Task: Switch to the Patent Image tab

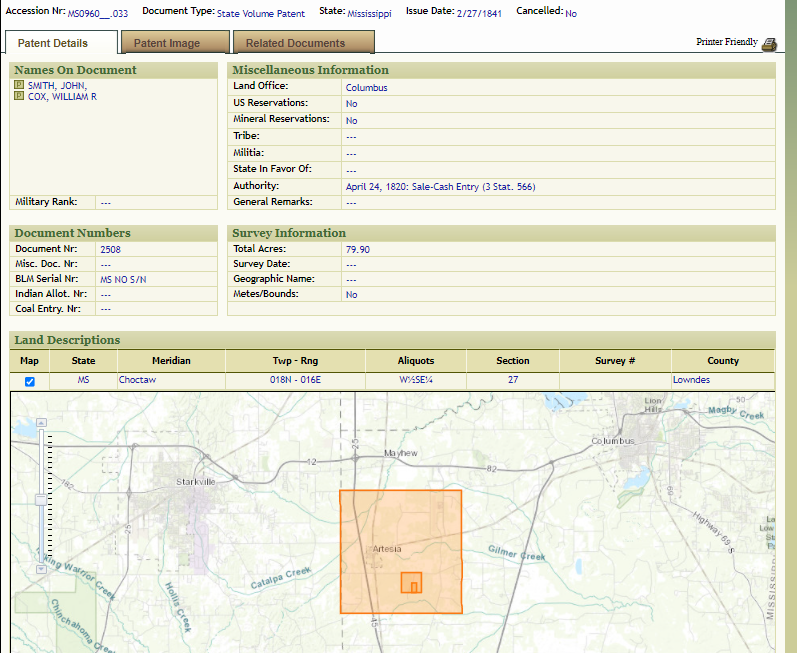Action: click(x=167, y=43)
